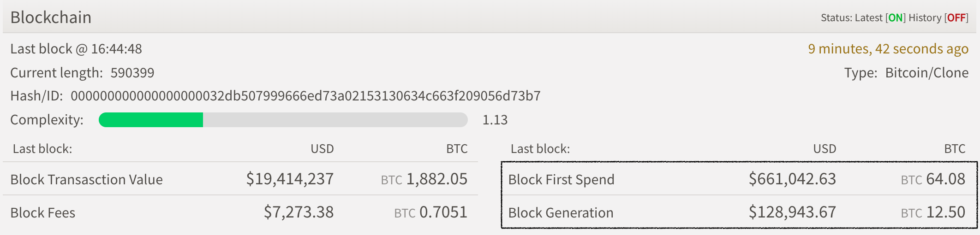Viewport: 980px width, 235px height.
Task: Select the Block Fees row label
Action: (x=43, y=212)
